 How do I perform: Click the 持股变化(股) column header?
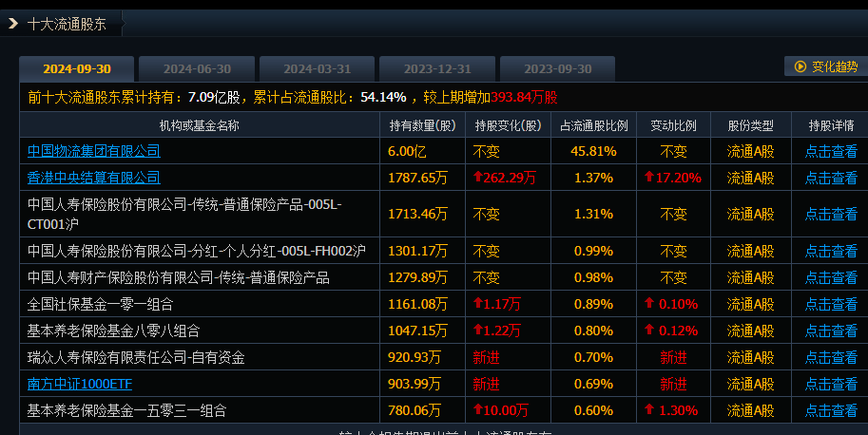(508, 125)
